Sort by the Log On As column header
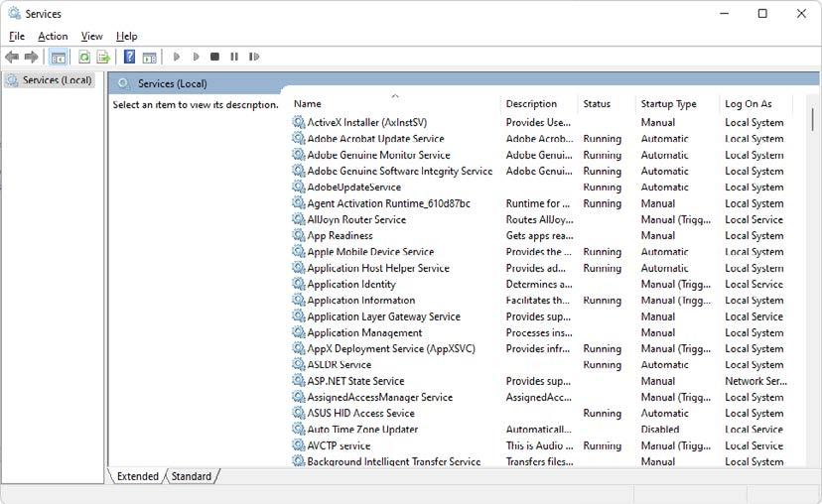The image size is (822, 504). click(755, 104)
